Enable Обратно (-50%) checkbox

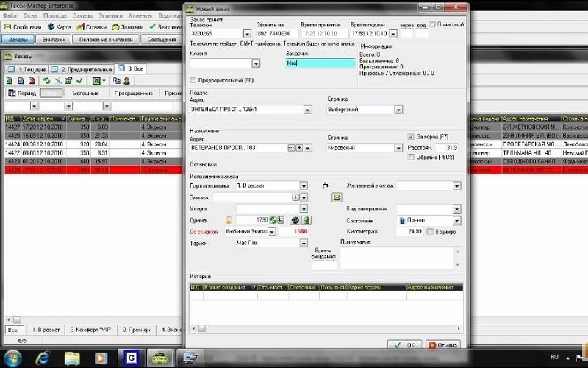click(411, 157)
